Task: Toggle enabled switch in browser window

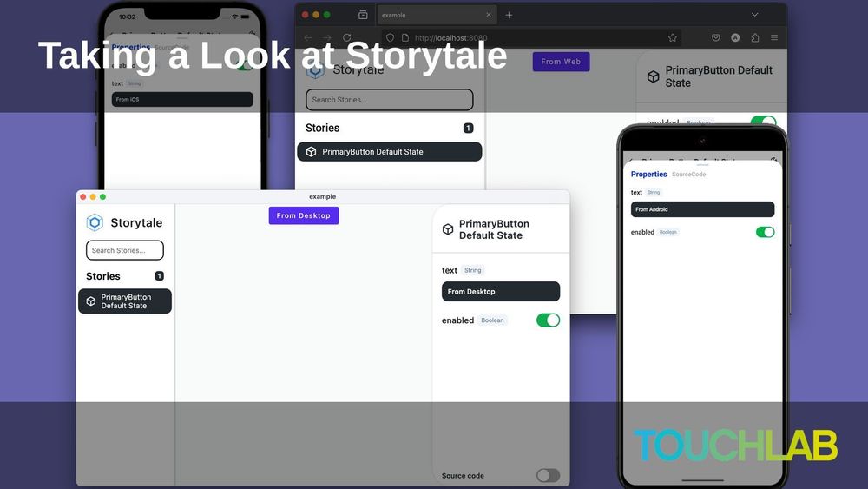Action: pyautogui.click(x=763, y=122)
